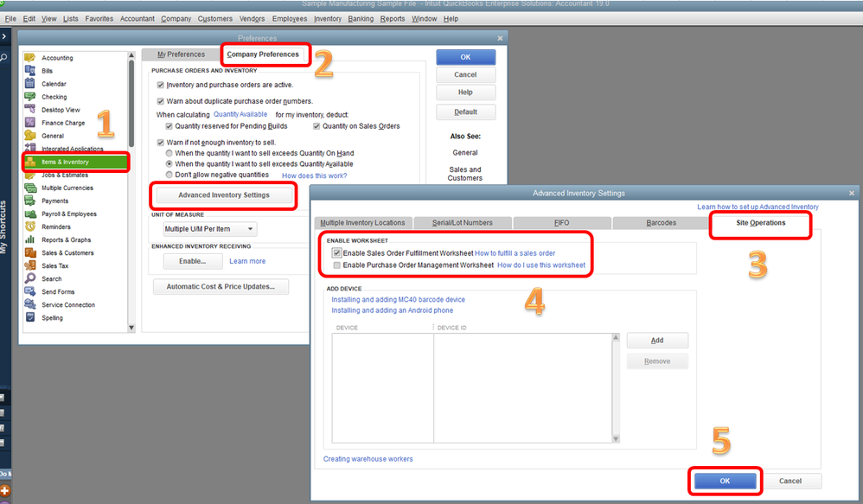Open How to fulfill a sales order link
Image resolution: width=863 pixels, height=504 pixels.
point(515,253)
